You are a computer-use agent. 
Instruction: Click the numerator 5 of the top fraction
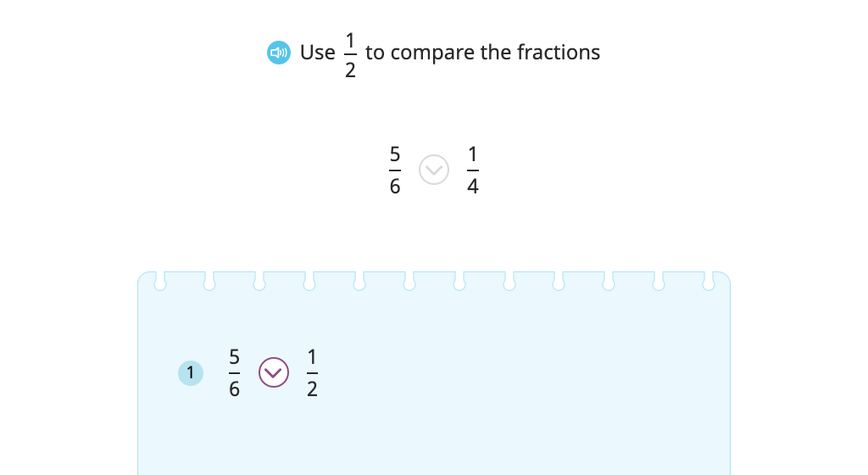click(395, 154)
